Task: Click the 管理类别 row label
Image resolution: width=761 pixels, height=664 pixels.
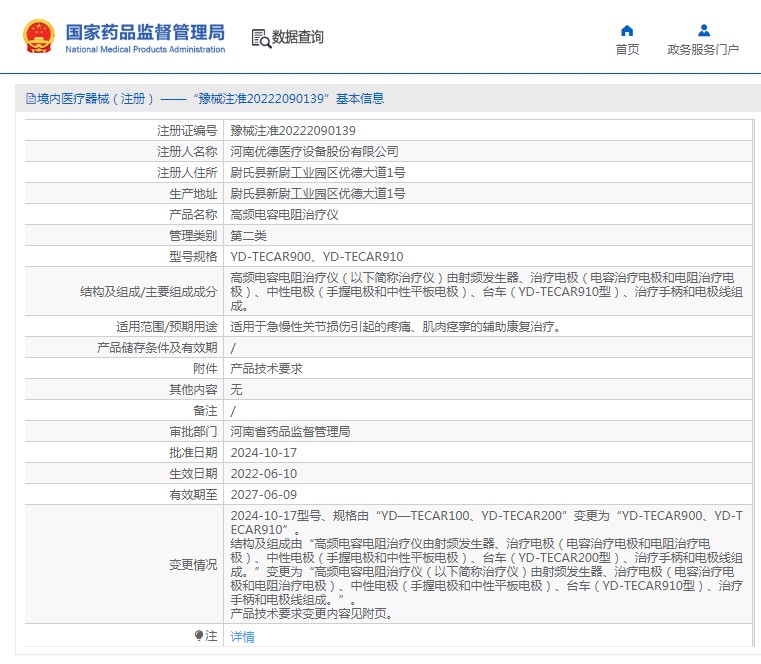Action: [193, 235]
